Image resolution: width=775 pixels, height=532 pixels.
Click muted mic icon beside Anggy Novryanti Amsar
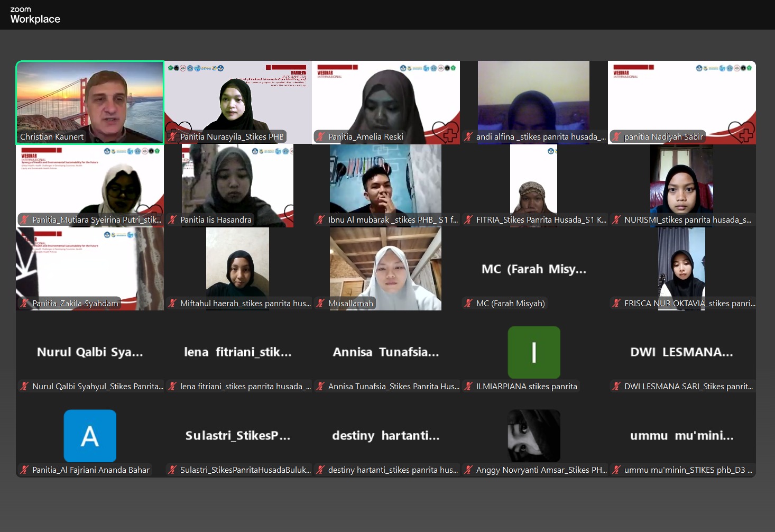click(x=468, y=470)
